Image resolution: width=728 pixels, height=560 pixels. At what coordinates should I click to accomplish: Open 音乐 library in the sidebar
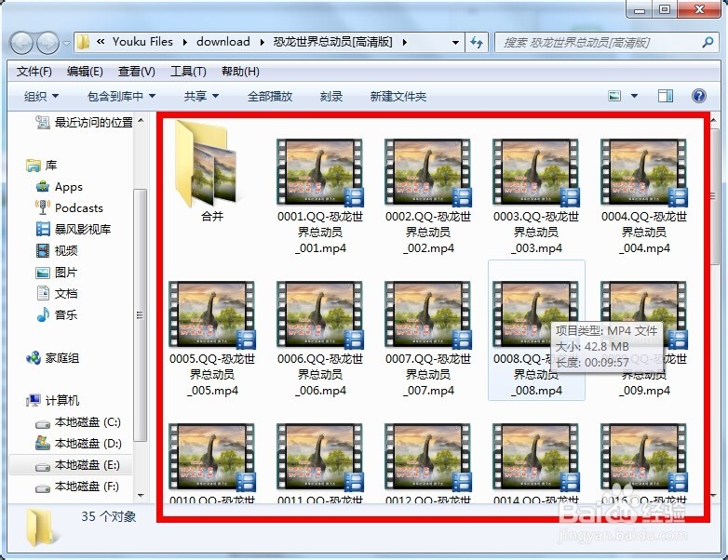click(x=57, y=315)
